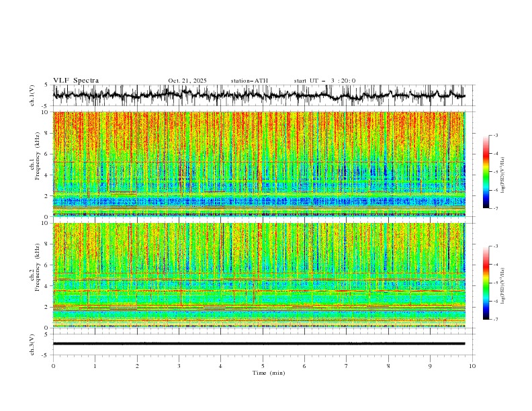Click the "Time (min)" x-axis label

(269, 373)
